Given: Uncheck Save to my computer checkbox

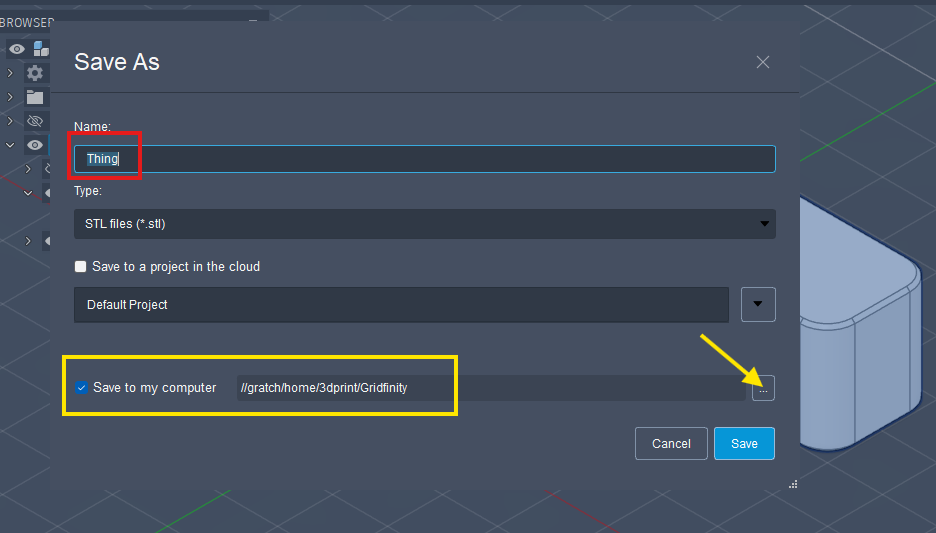Looking at the screenshot, I should pos(81,388).
